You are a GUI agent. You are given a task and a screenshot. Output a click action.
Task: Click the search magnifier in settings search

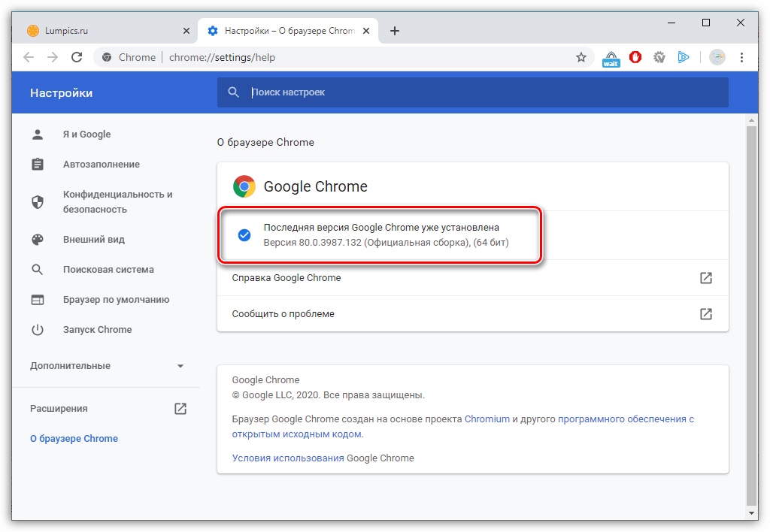[234, 92]
